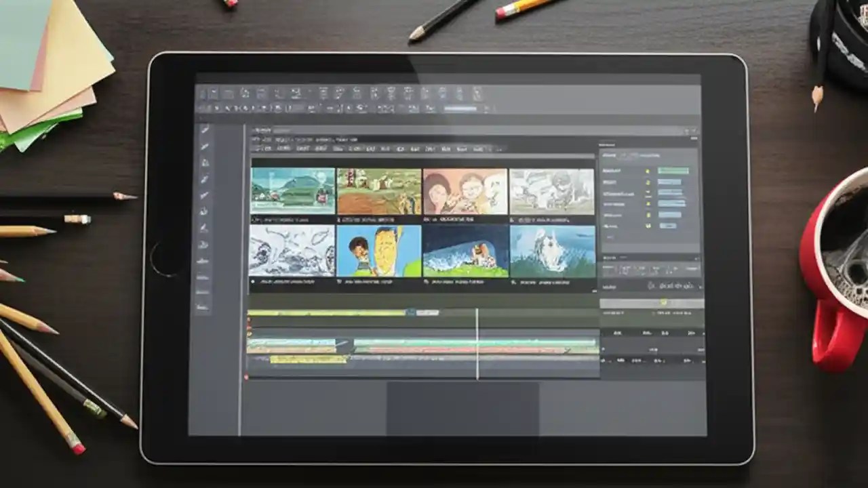This screenshot has width=868, height=488.
Task: Select the brush tool below the pencil
Action: coord(203,145)
